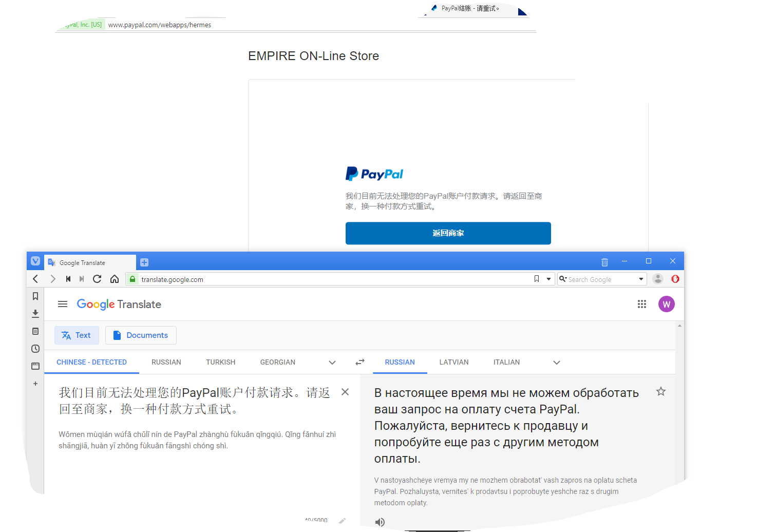
Task: Clear the source text with X
Action: pos(345,392)
